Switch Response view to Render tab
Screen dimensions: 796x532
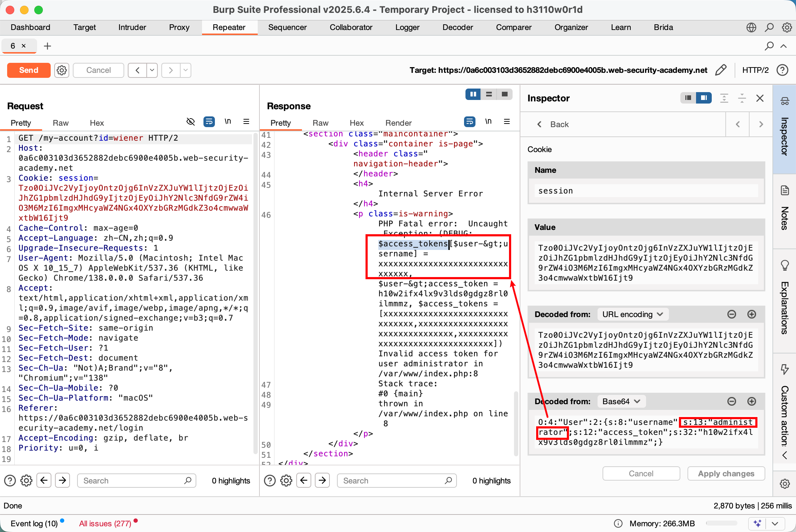click(x=398, y=123)
